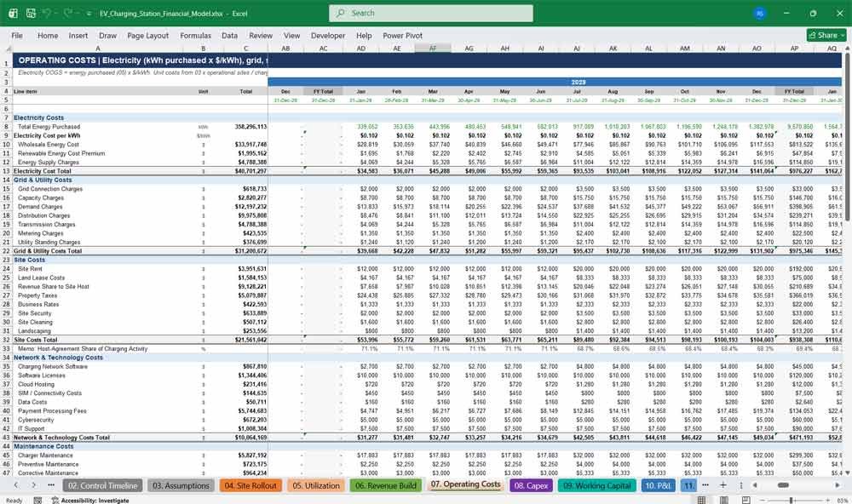
Task: Switch to the 09. Working Capital sheet
Action: click(596, 485)
